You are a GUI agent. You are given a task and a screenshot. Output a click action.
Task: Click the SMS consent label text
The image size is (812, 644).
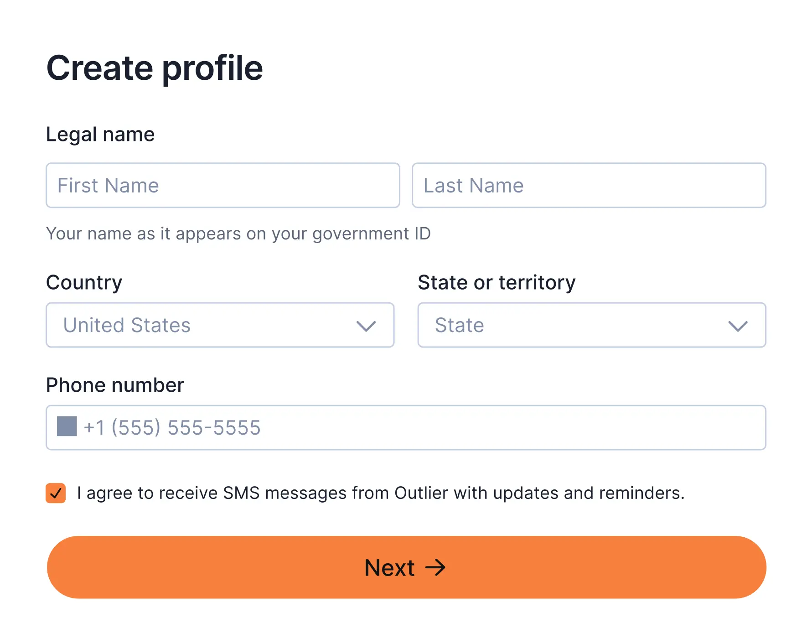pyautogui.click(x=381, y=493)
